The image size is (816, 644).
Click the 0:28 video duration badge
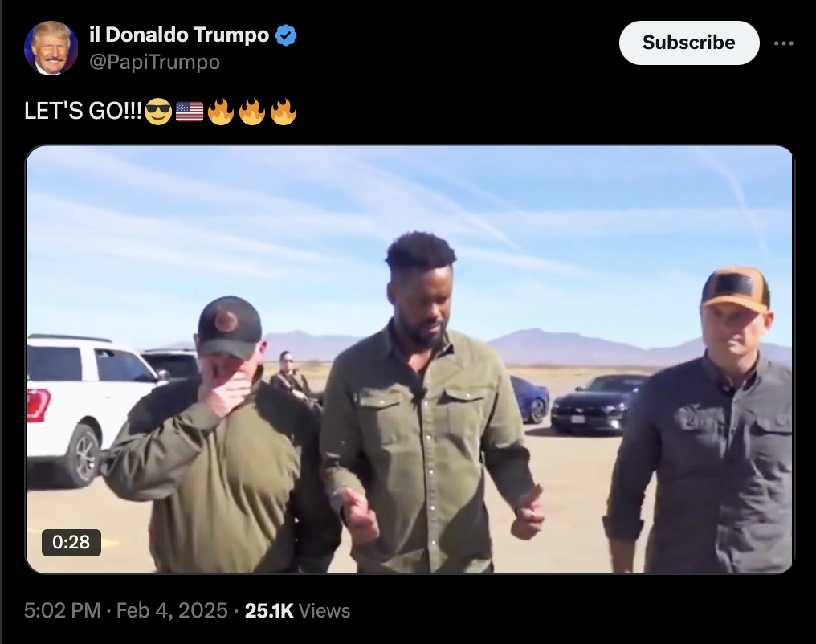71,542
